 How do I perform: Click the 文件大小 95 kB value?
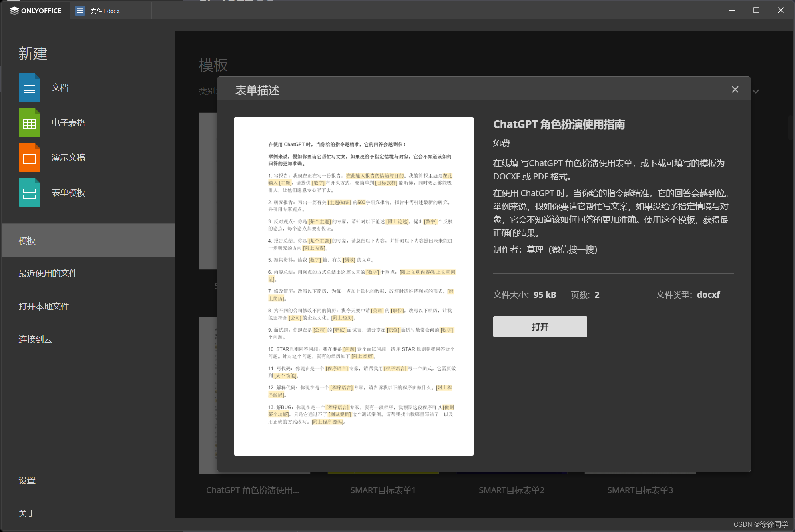pos(545,295)
